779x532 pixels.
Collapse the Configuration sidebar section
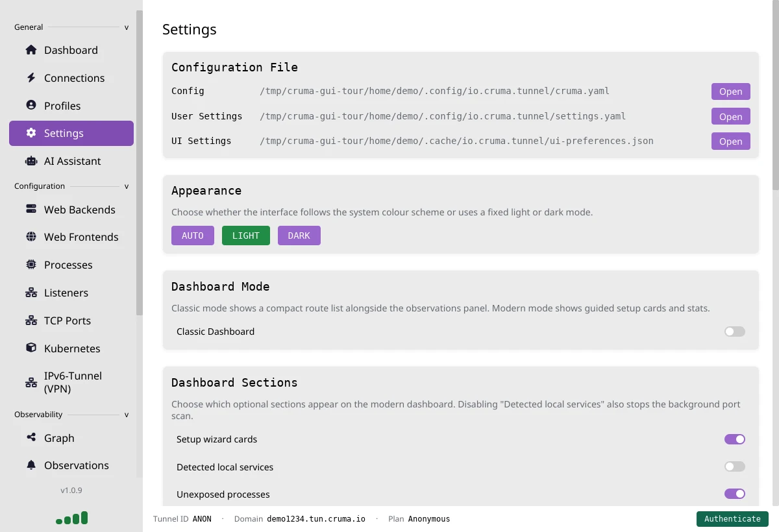[127, 186]
